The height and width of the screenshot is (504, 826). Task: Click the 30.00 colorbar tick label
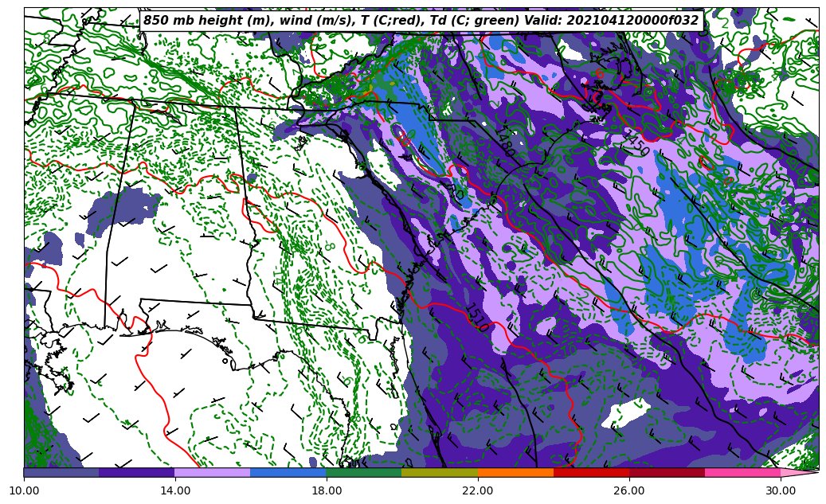781,490
